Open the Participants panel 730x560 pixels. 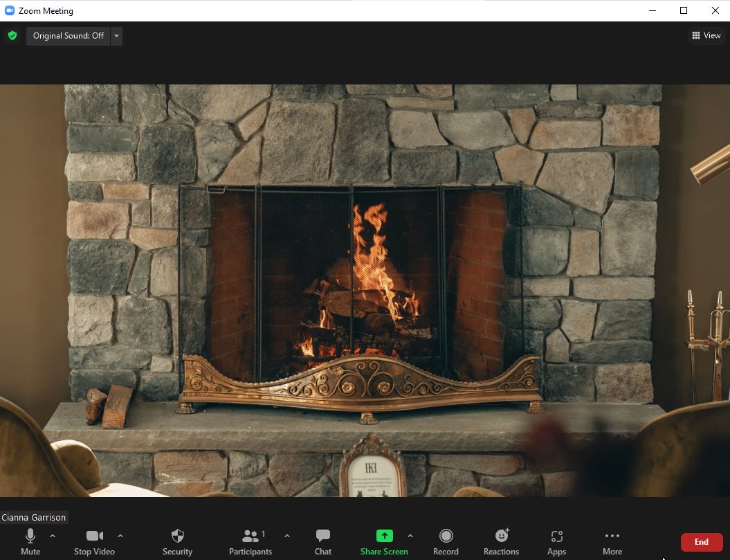(250, 540)
